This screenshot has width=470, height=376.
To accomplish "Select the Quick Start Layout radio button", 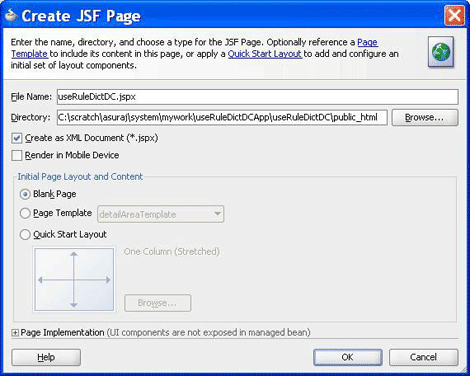I will tap(25, 235).
